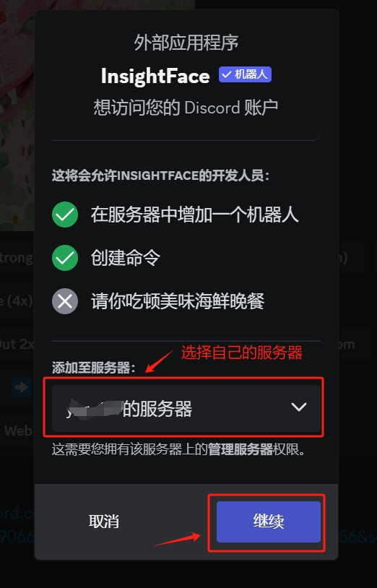Image resolution: width=377 pixels, height=588 pixels.
Task: Click partially hidden (4x) upscale button
Action: tap(17, 301)
